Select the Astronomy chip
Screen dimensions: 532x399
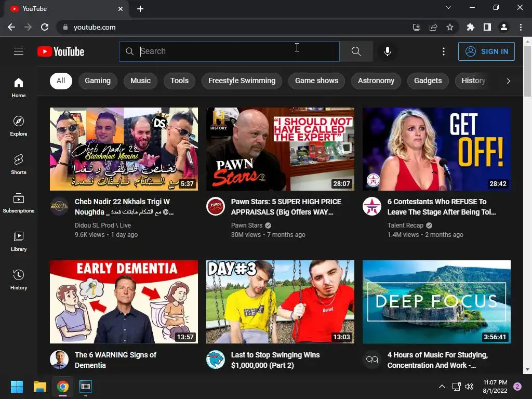click(376, 81)
